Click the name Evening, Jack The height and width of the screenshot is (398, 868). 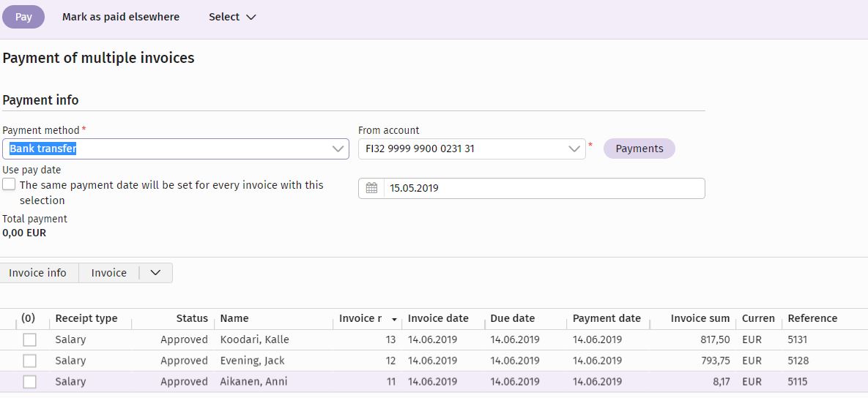pos(253,361)
